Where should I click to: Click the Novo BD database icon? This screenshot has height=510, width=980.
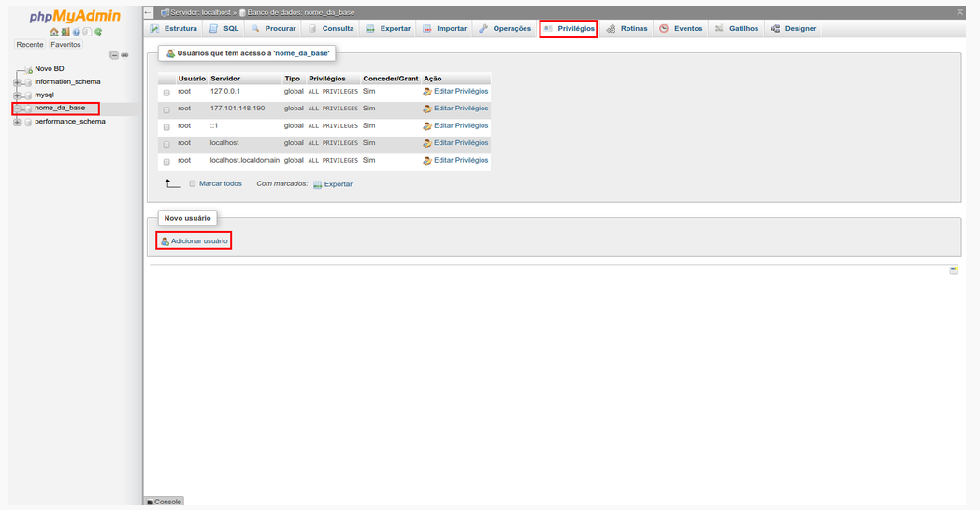[x=28, y=69]
